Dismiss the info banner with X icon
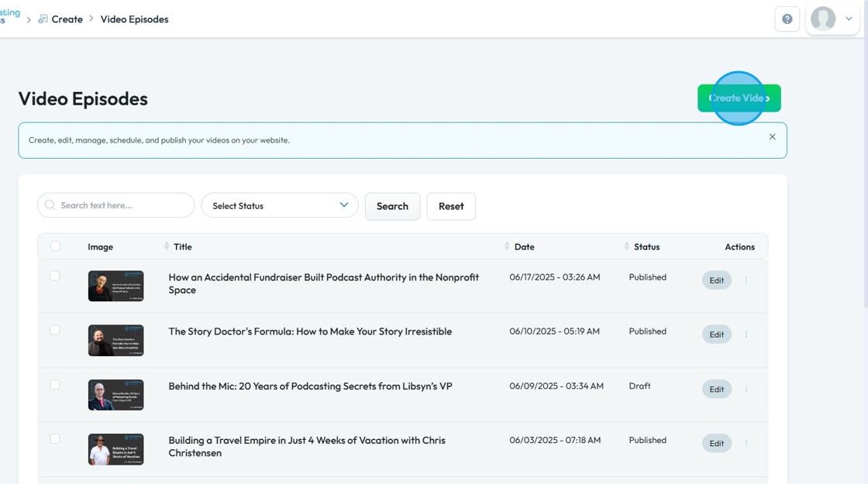Screen dimensions: 868x484 click(772, 137)
